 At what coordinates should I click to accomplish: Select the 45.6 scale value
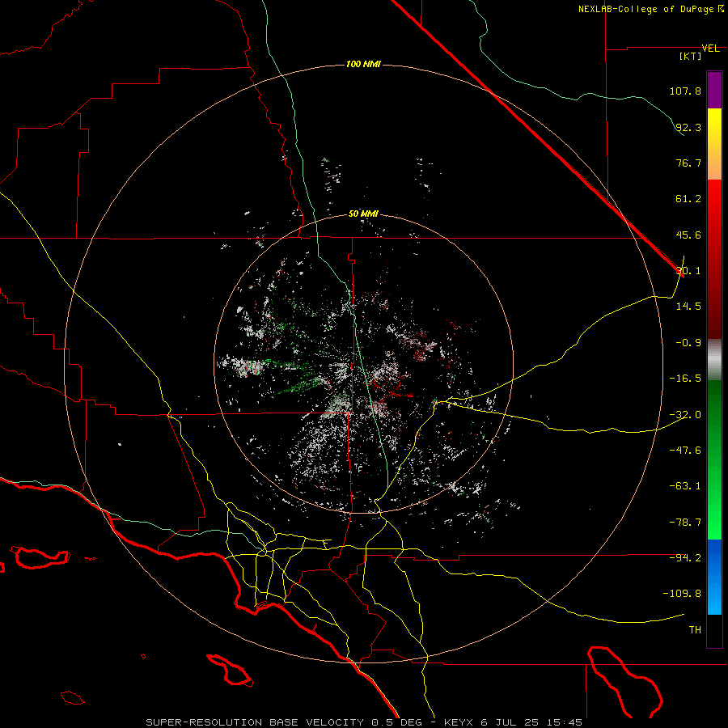[x=688, y=235]
